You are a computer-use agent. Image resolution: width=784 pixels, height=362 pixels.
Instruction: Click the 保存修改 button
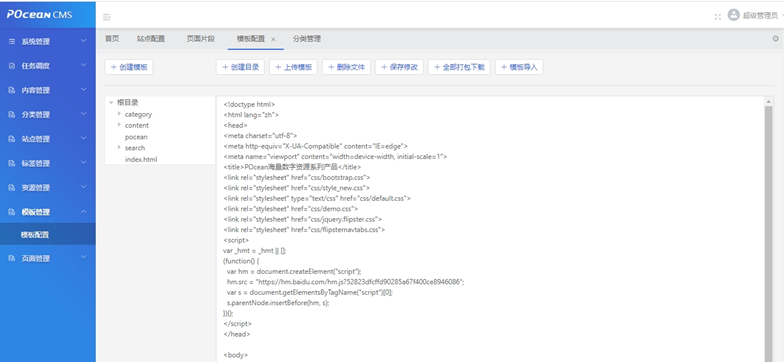(x=400, y=67)
